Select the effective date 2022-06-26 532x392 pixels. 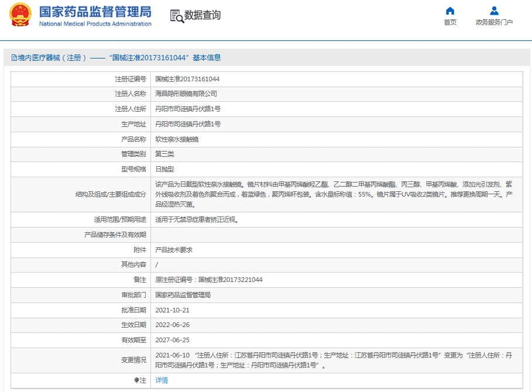[x=172, y=325]
